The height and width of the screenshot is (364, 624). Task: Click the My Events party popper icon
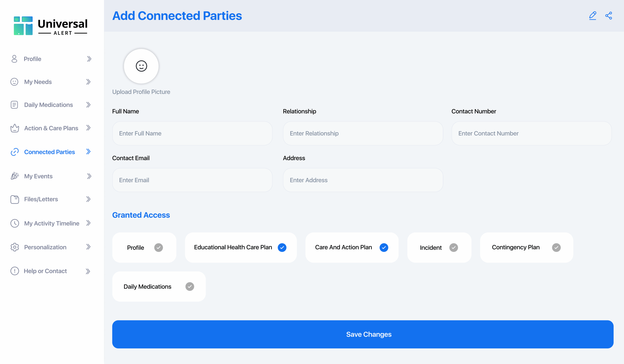(x=15, y=176)
